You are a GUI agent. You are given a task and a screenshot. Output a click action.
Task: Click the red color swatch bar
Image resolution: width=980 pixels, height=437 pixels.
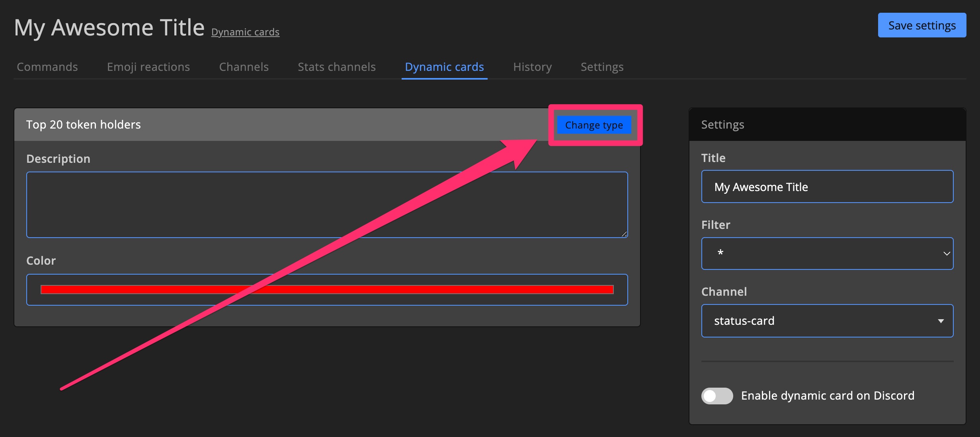click(x=326, y=290)
